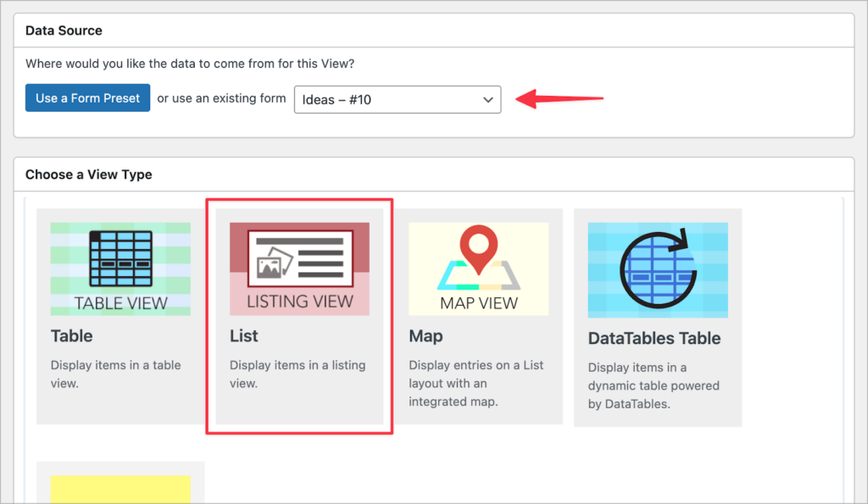Image resolution: width=868 pixels, height=504 pixels.
Task: Open the Ideas – #10 form dropdown
Action: tap(398, 100)
